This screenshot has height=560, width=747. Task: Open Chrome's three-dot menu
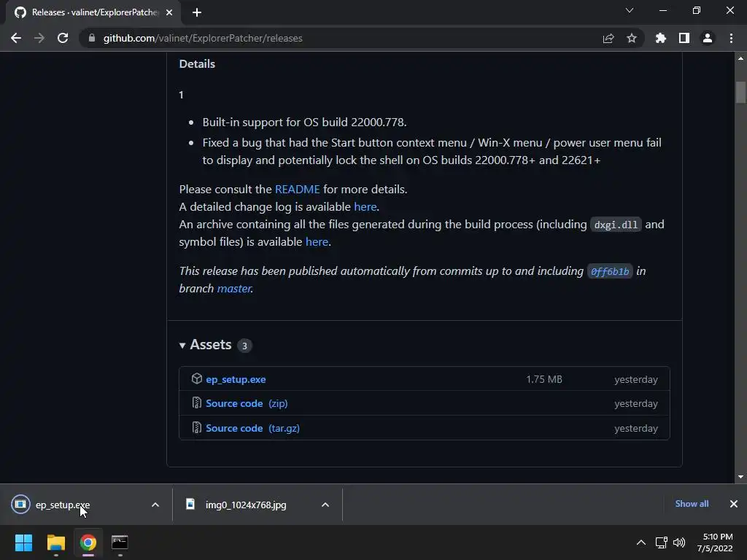click(x=731, y=38)
